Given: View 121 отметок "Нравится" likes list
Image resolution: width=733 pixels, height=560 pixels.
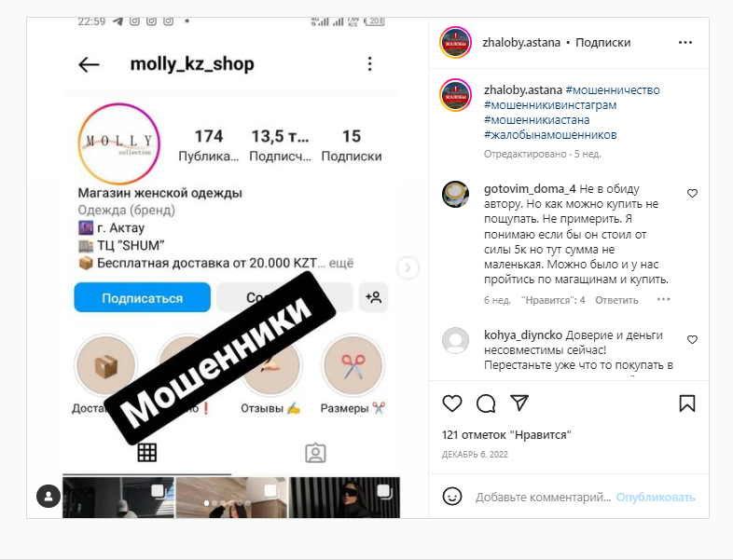Looking at the screenshot, I should click(506, 435).
